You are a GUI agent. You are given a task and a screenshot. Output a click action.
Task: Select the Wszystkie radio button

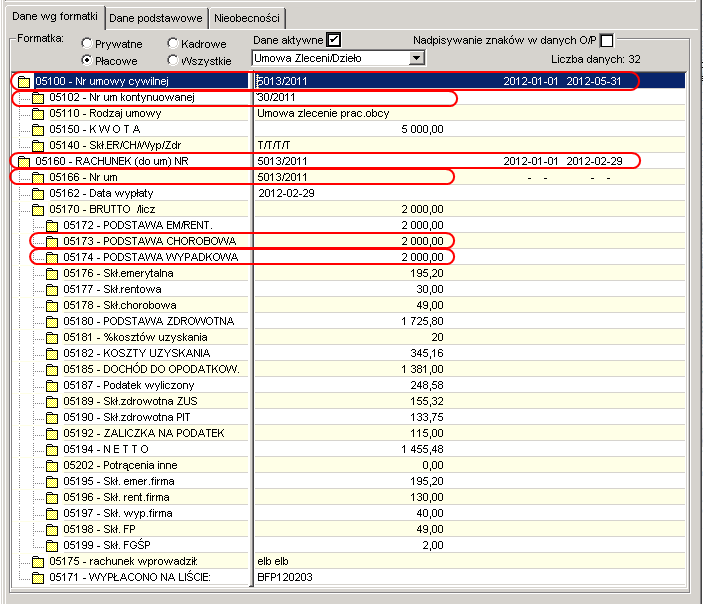[173, 60]
